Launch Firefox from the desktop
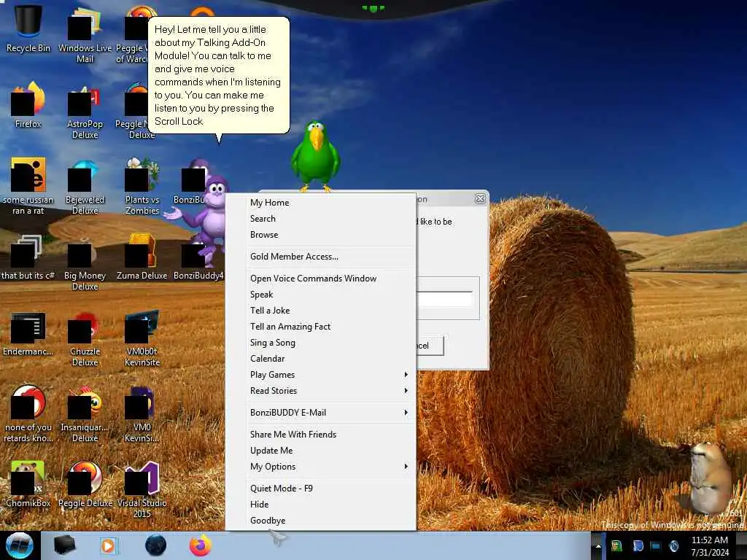Screen dimensions: 747x560 pyautogui.click(x=28, y=105)
